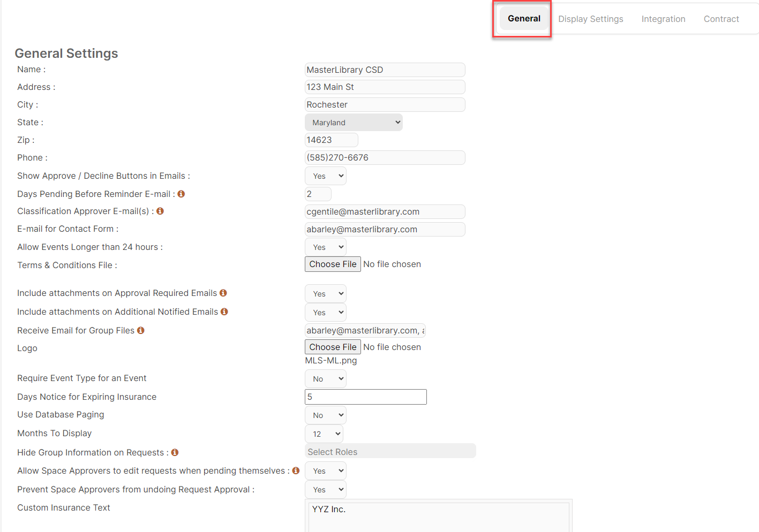The width and height of the screenshot is (759, 532).
Task: Set Allow Events Longer than 24 hours to No
Action: (x=325, y=247)
